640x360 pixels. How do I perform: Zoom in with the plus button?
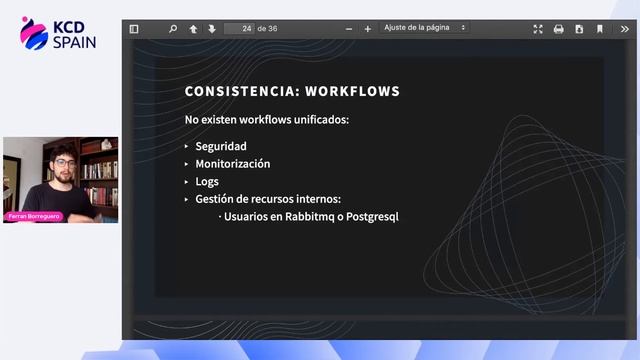367,29
